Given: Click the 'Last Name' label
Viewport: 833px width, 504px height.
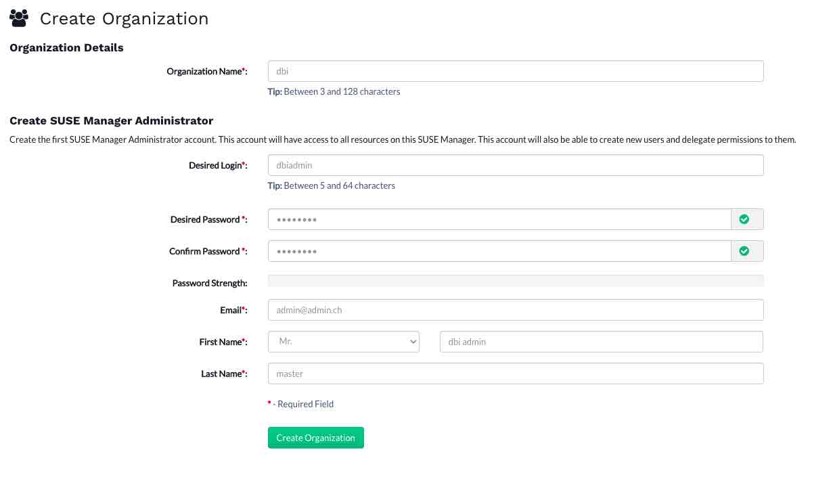Looking at the screenshot, I should coord(224,373).
